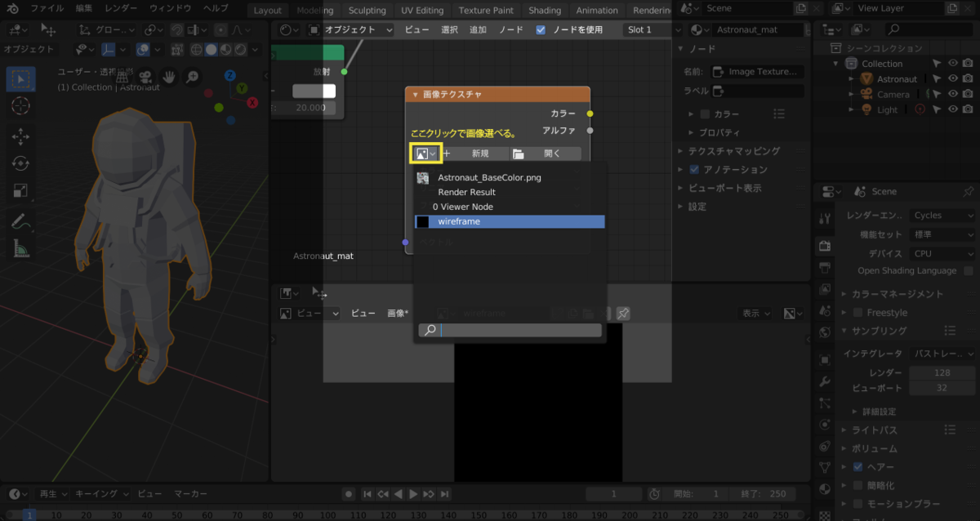
Task: Click the plus icon beside 新規
Action: [447, 154]
